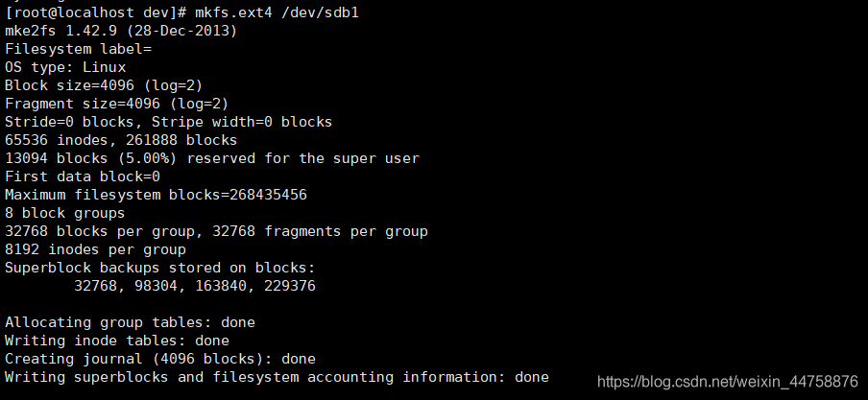The height and width of the screenshot is (400, 868).
Task: Click the Creating journal (4096 blocks) line
Action: [160, 359]
